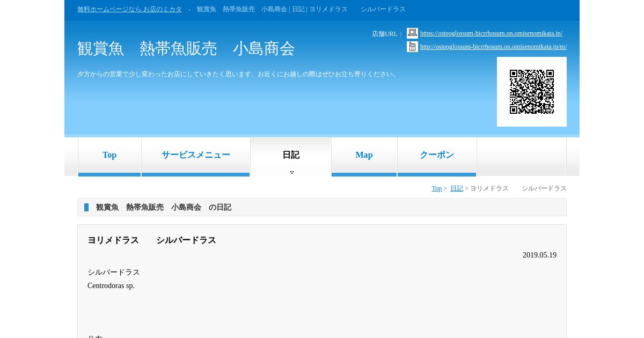The image size is (644, 338).
Task: Click the body text シルバードラス above Centrodoras
Action: click(x=114, y=273)
